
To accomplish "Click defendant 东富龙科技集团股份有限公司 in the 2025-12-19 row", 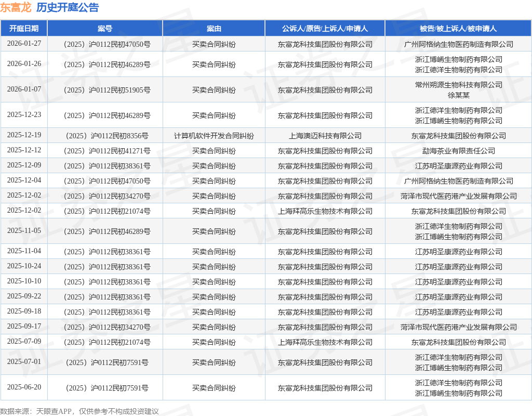I will click(459, 136).
